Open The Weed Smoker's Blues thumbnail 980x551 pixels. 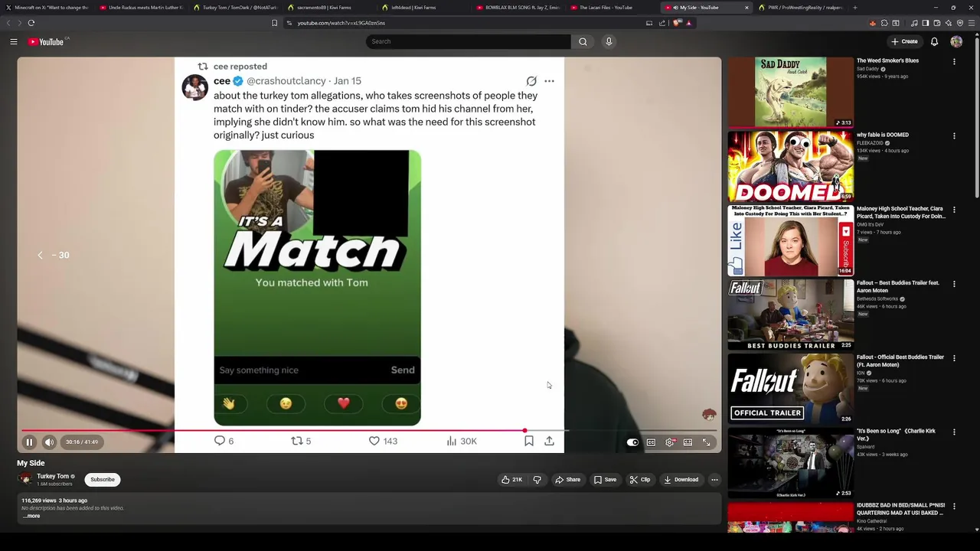pos(790,92)
